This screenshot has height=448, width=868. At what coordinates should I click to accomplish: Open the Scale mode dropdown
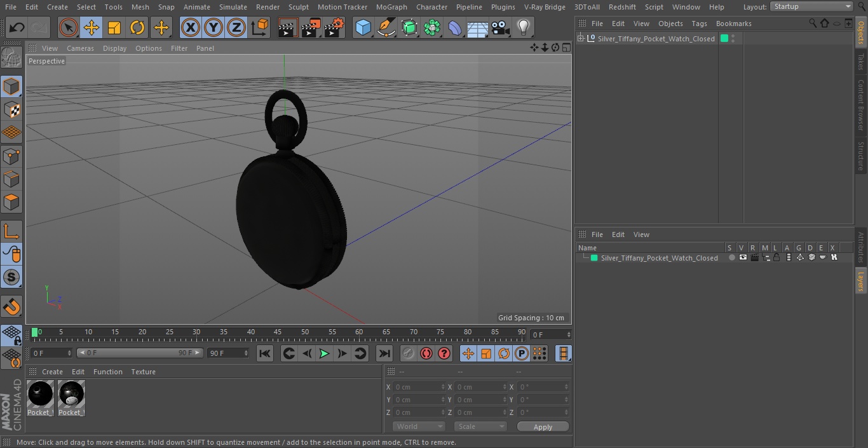[x=480, y=426]
